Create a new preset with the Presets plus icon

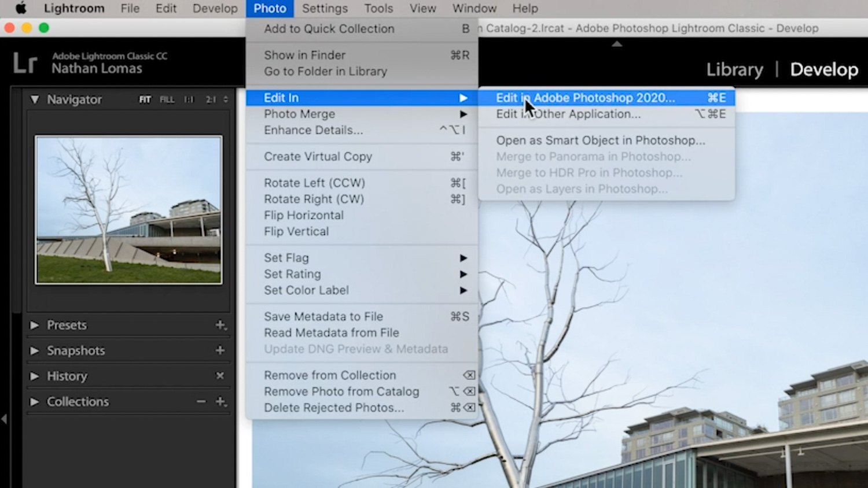point(220,325)
